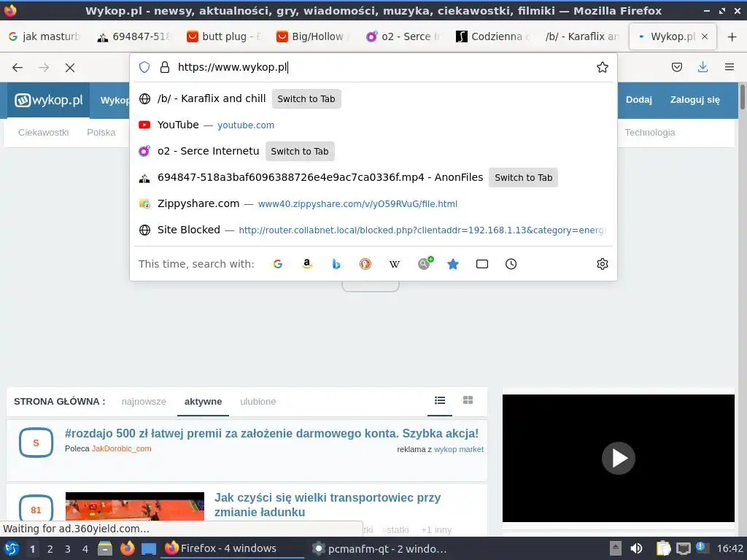Viewport: 747px width, 560px height.
Task: Switch to the /b/ - Karaflix tab
Action: (583, 36)
